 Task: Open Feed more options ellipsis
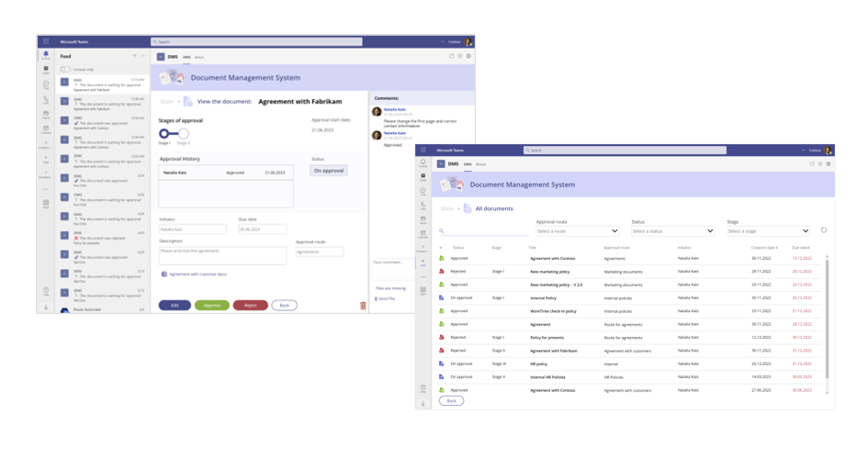click(142, 56)
